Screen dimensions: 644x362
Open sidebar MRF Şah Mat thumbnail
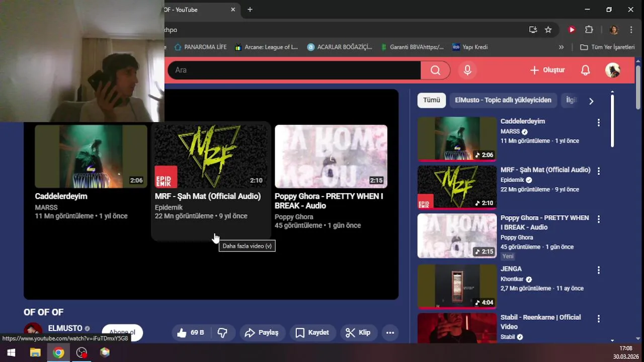(x=457, y=187)
